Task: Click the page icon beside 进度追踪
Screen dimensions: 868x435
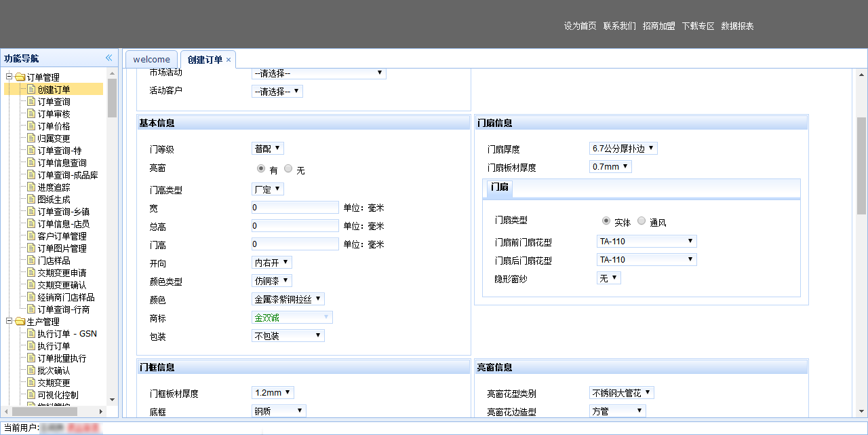Action: [x=31, y=187]
